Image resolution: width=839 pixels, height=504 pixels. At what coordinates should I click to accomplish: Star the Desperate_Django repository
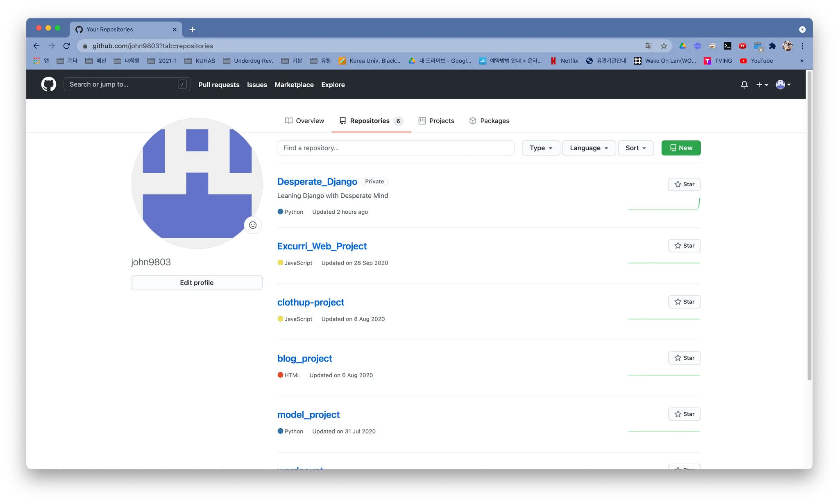tap(684, 184)
